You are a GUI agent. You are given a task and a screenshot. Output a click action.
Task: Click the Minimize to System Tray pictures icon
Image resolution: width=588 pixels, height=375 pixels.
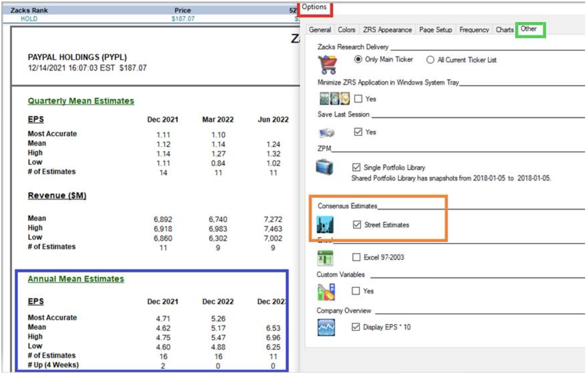coord(335,98)
